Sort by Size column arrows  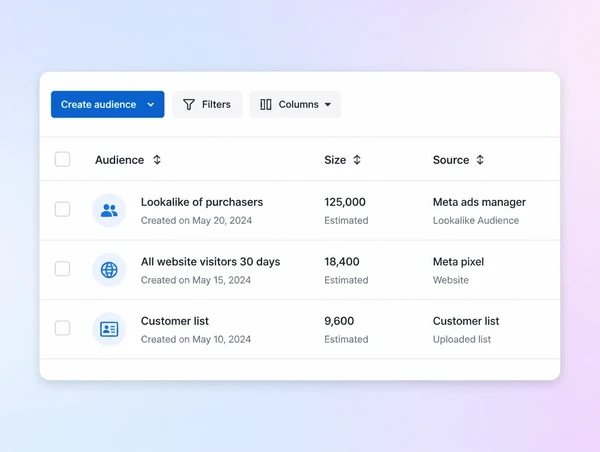(x=357, y=160)
